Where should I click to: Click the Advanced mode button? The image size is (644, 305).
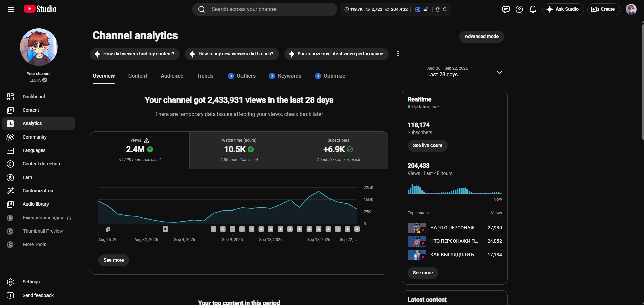click(x=482, y=36)
